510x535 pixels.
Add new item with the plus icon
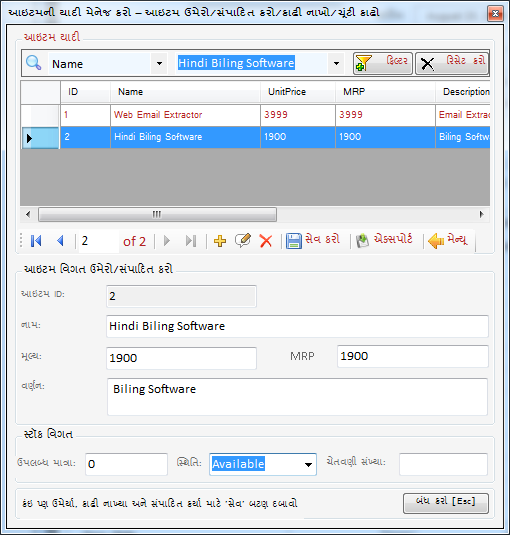(220, 241)
